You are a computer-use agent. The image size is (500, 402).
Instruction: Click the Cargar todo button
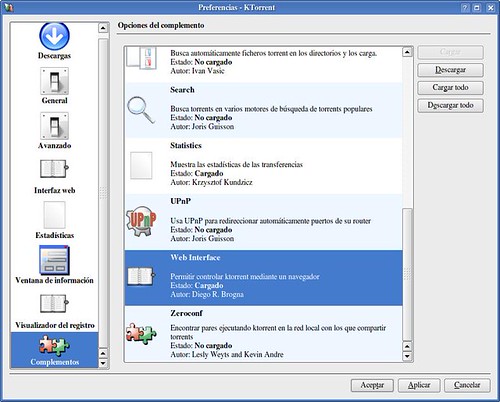[450, 88]
